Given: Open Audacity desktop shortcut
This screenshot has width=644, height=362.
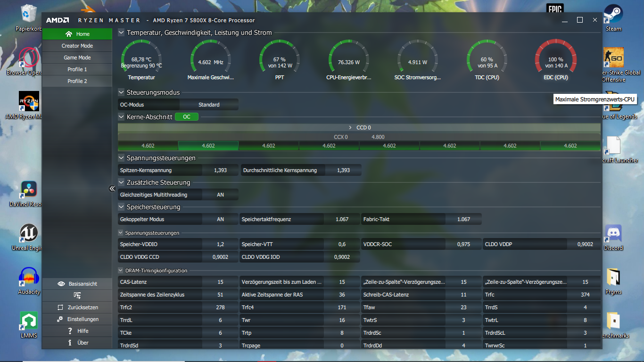Looking at the screenshot, I should coord(29,281).
